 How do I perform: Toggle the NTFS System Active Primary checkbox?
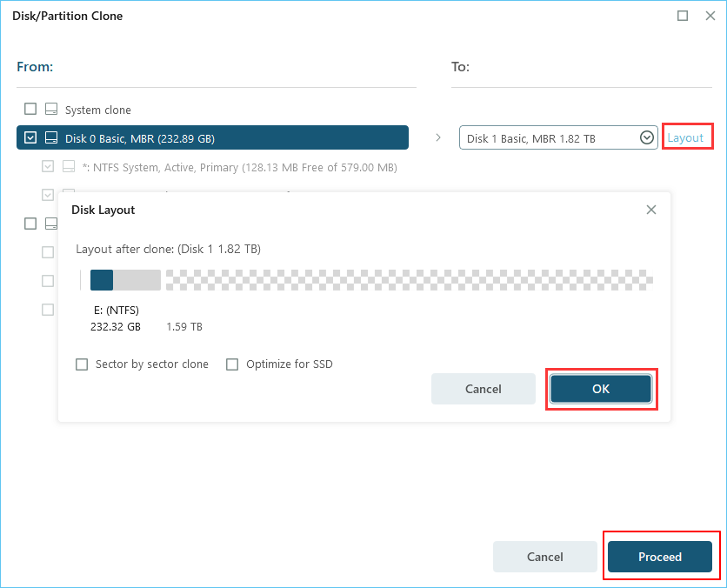(48, 166)
